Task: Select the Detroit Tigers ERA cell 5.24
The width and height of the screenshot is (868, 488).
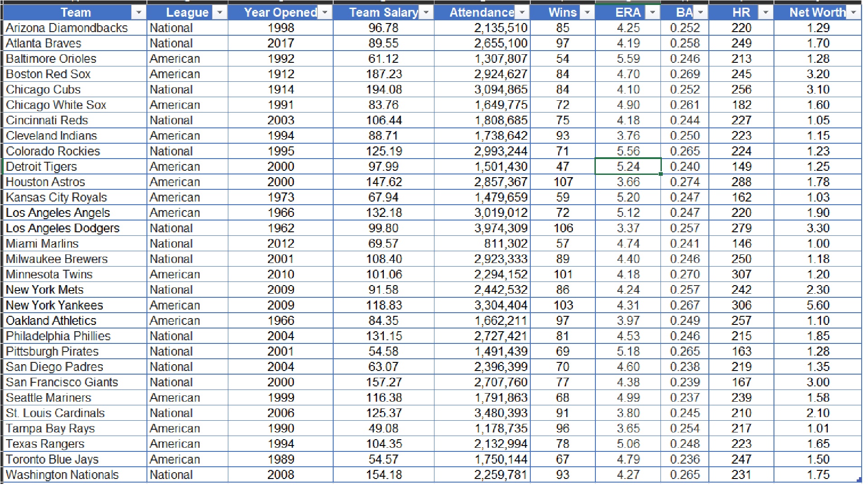Action: (x=628, y=167)
